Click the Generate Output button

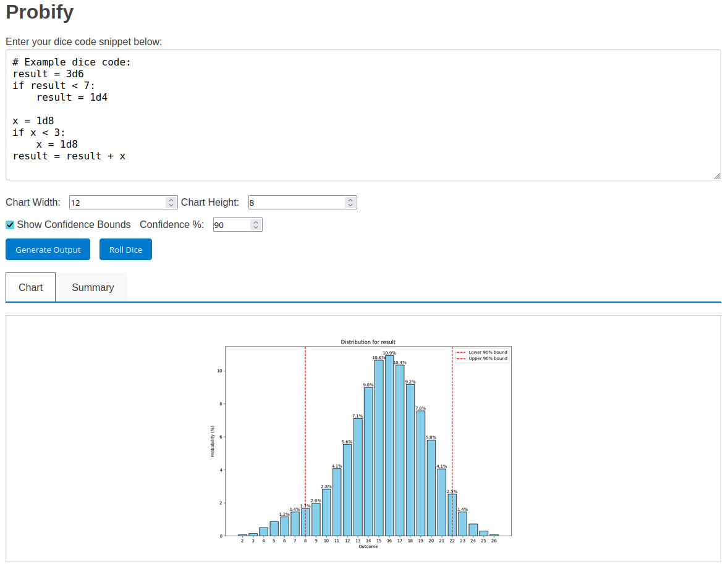pos(48,250)
